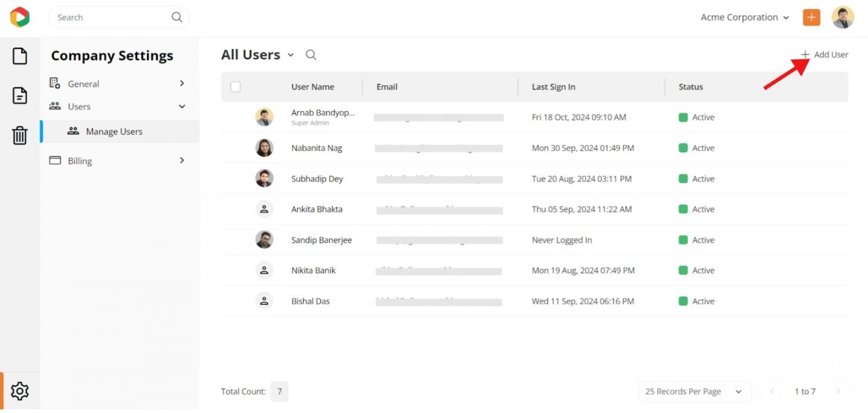
Task: Open the settings gear icon
Action: 20,391
